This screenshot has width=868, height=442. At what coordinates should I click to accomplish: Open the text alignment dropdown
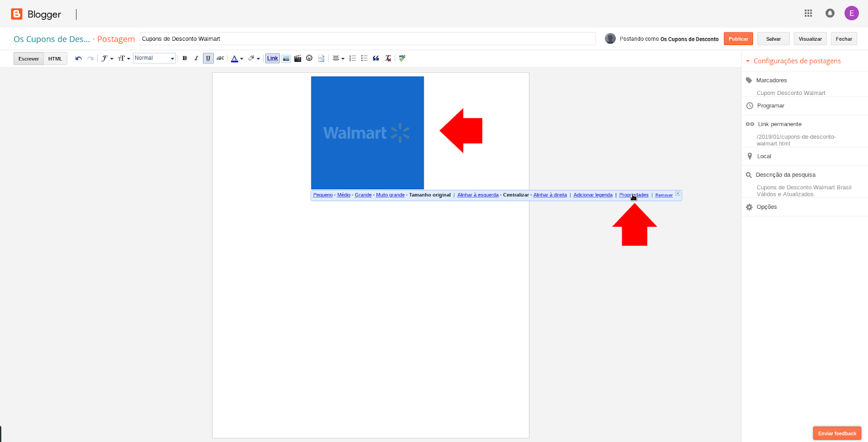tap(339, 59)
